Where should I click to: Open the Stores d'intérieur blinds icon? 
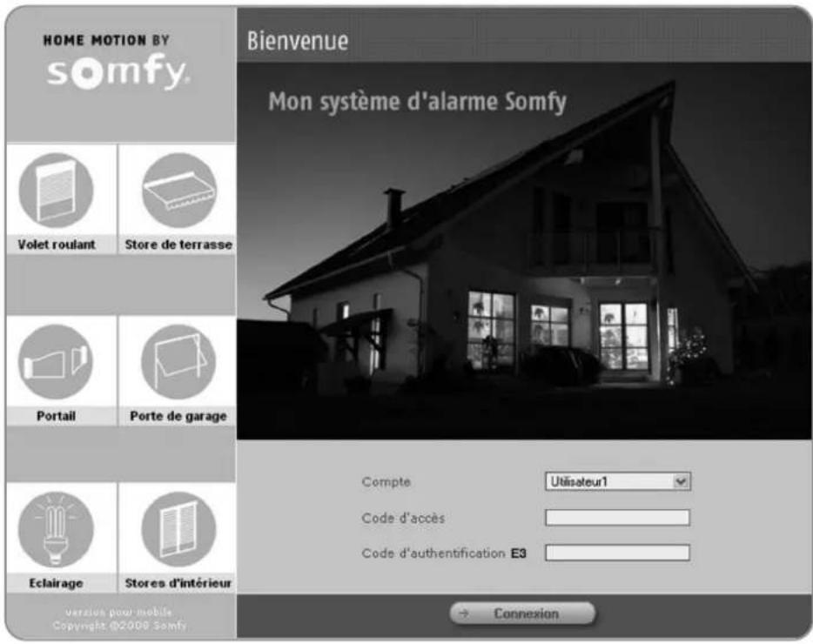(179, 529)
